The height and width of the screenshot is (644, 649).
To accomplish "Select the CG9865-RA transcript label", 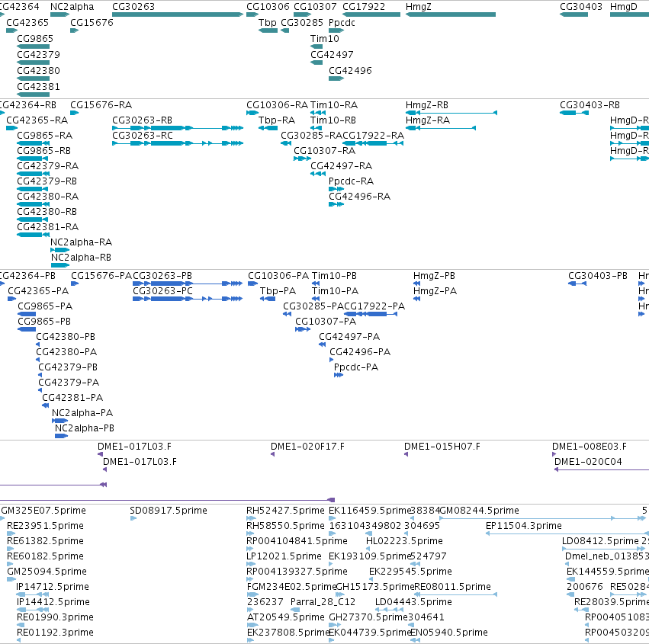I will [45, 135].
